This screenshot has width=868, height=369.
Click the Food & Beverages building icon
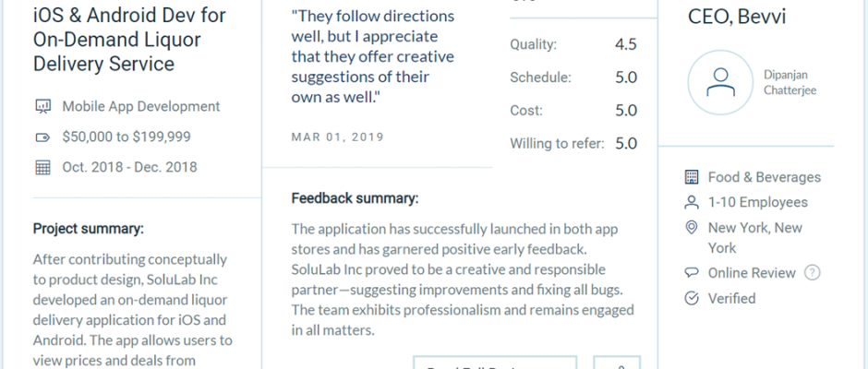pos(692,177)
